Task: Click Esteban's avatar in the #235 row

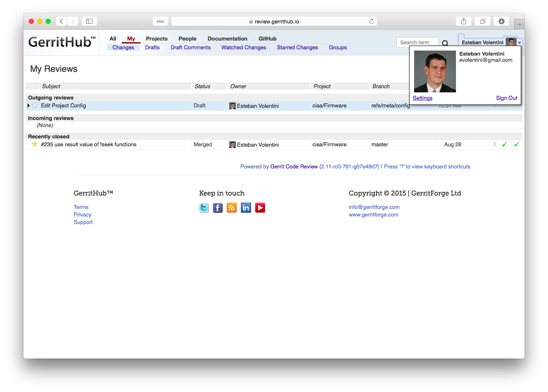Action: (233, 145)
